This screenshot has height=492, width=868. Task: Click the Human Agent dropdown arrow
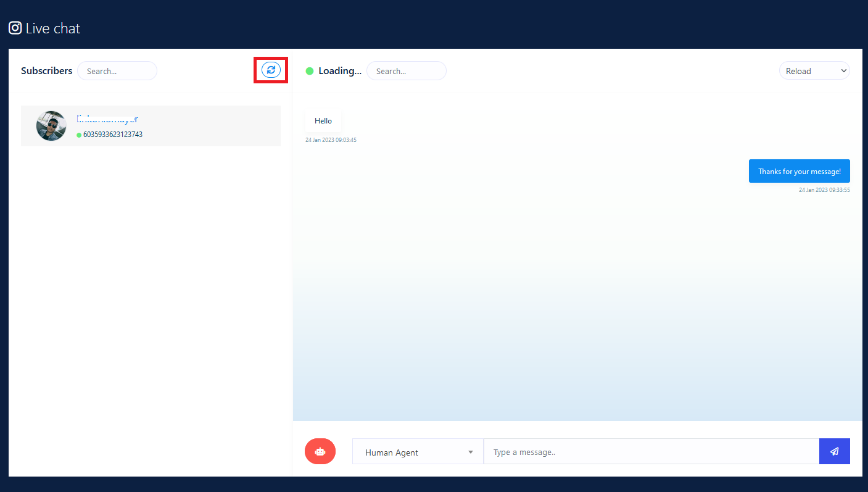471,452
